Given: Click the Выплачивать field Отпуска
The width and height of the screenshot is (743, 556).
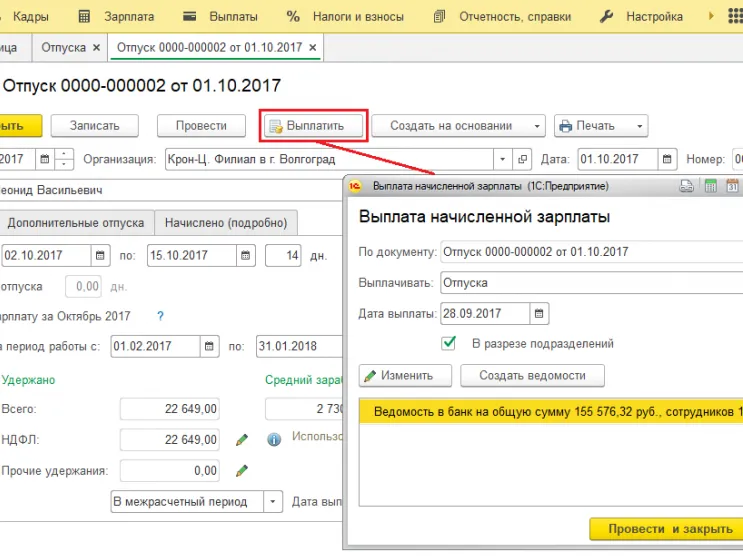Looking at the screenshot, I should pyautogui.click(x=592, y=283).
